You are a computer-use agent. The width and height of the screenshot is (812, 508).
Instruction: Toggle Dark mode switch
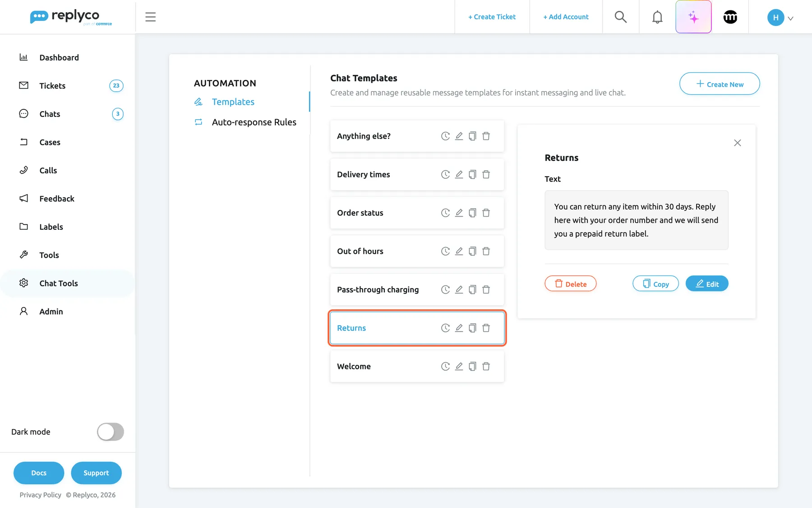[111, 432]
